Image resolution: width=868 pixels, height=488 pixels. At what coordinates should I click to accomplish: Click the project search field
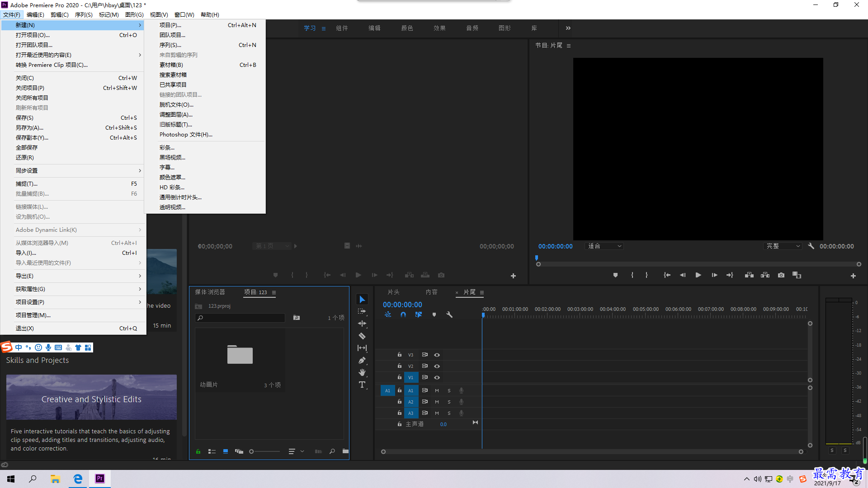pos(240,318)
